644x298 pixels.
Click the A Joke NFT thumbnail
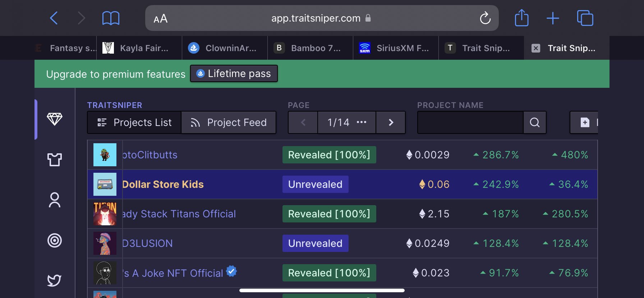pos(105,273)
